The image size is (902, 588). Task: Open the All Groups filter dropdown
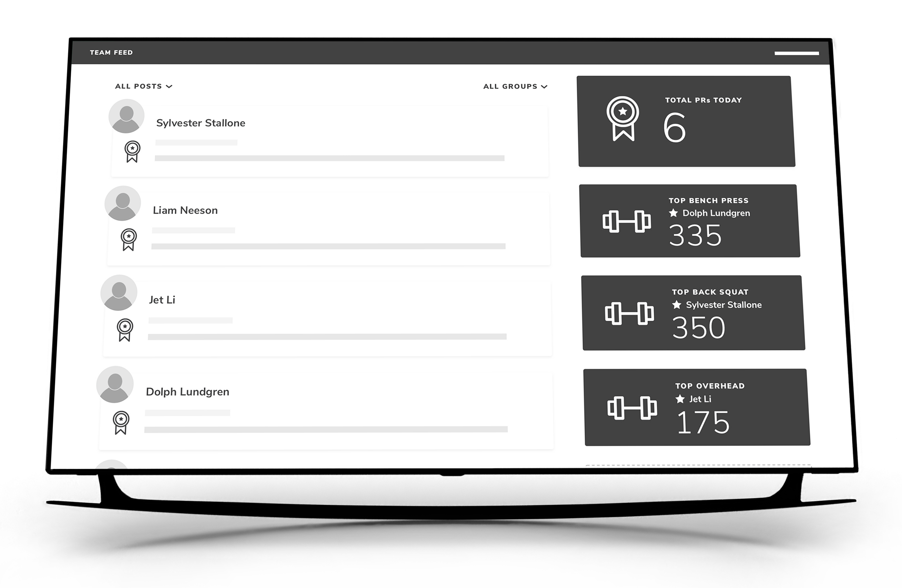(515, 86)
